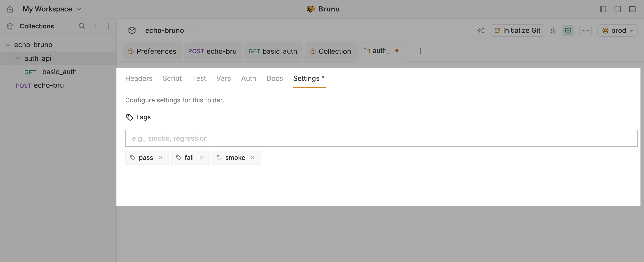Open the My Workspace dropdown
This screenshot has height=262, width=644.
tap(52, 9)
